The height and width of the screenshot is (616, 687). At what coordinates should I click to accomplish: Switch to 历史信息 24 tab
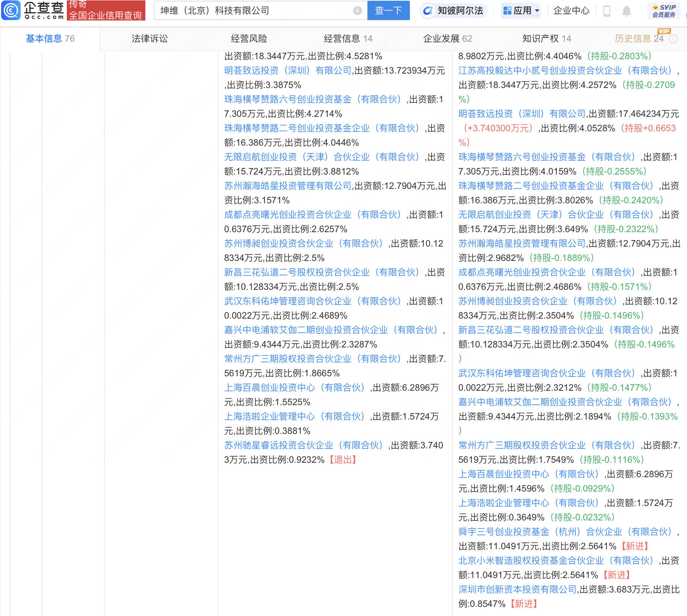(639, 39)
